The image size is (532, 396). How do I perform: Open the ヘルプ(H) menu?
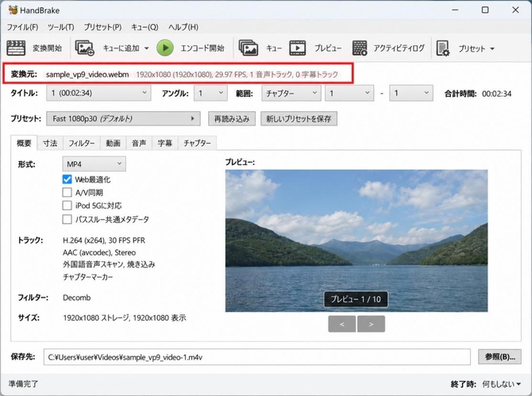tap(183, 27)
